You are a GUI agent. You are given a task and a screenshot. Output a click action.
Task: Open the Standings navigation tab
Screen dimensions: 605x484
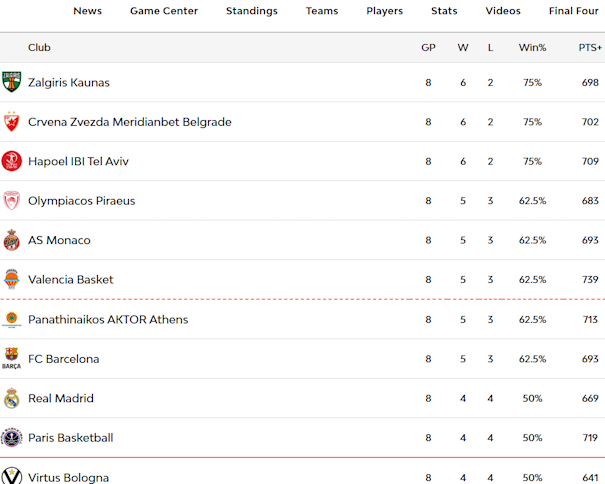coord(252,11)
